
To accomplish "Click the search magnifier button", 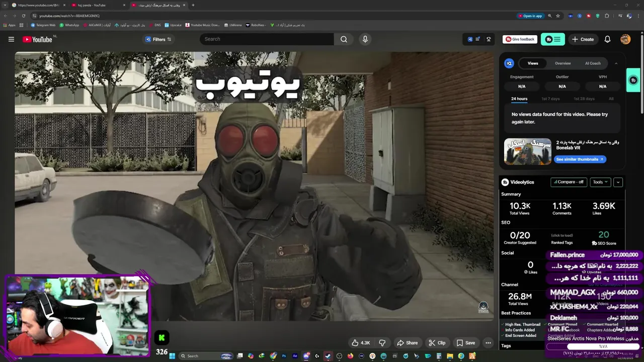I will tap(344, 39).
